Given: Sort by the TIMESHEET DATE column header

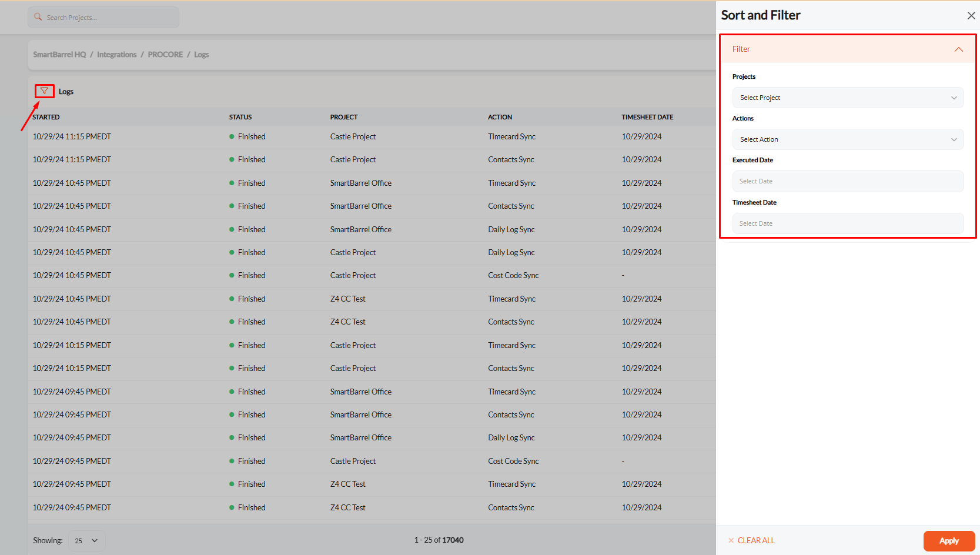Looking at the screenshot, I should coord(647,117).
